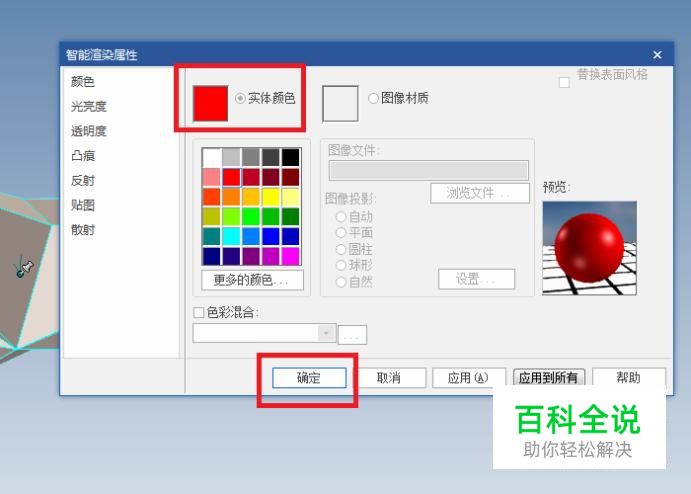Pick the black swatch in the palette
The height and width of the screenshot is (494, 691).
290,157
